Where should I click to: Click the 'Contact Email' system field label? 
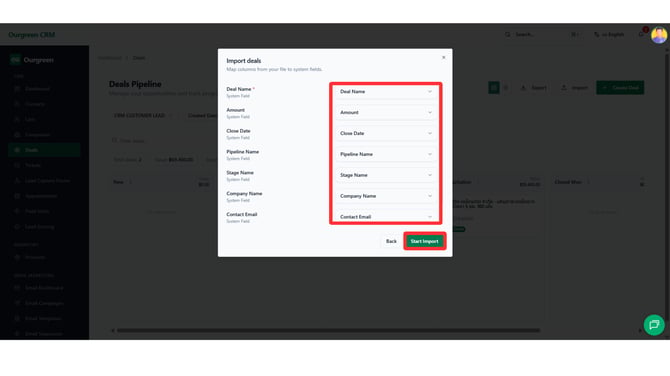[241, 214]
